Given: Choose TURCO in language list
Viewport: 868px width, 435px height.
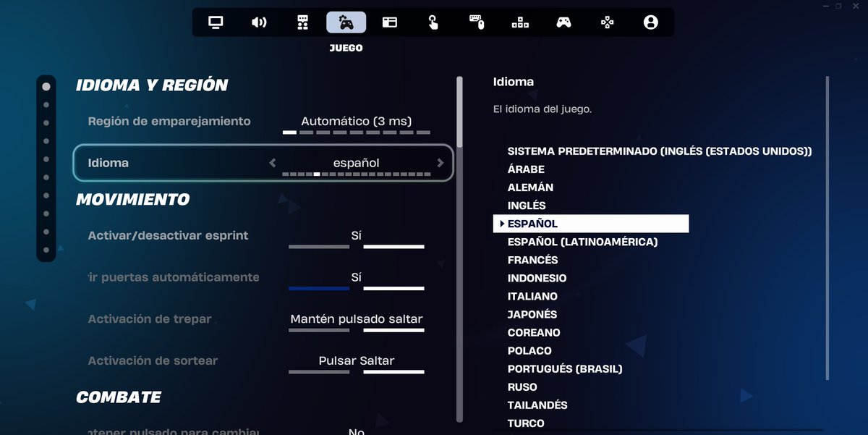Looking at the screenshot, I should click(x=526, y=423).
